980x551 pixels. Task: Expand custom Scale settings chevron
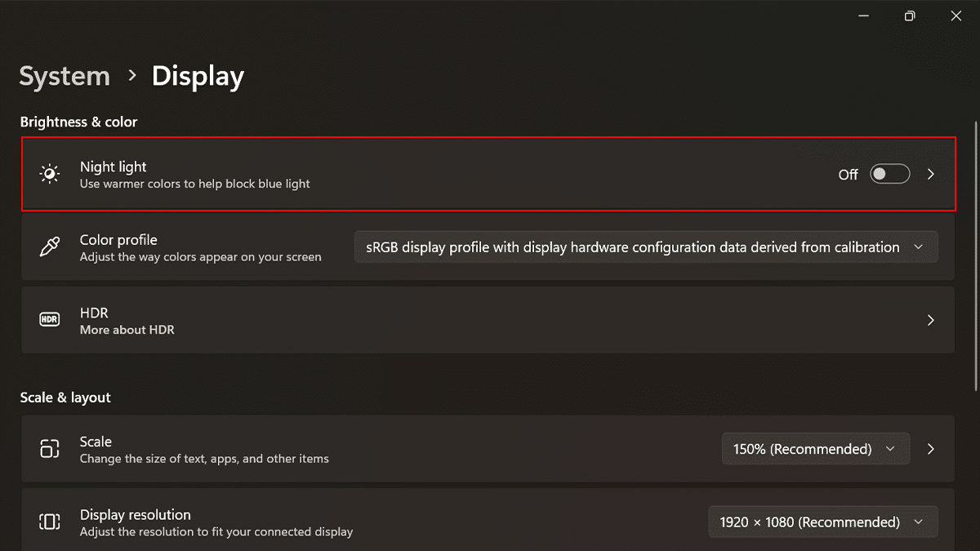931,449
